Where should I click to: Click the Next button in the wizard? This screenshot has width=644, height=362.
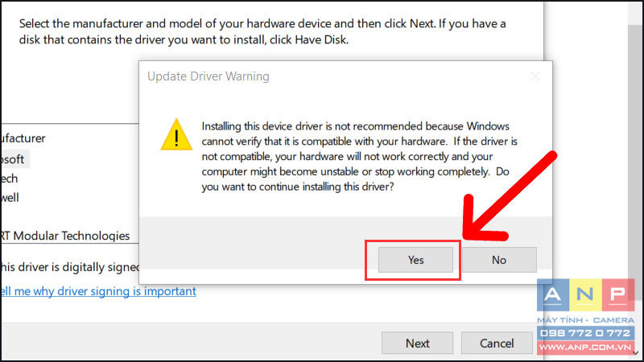[417, 343]
